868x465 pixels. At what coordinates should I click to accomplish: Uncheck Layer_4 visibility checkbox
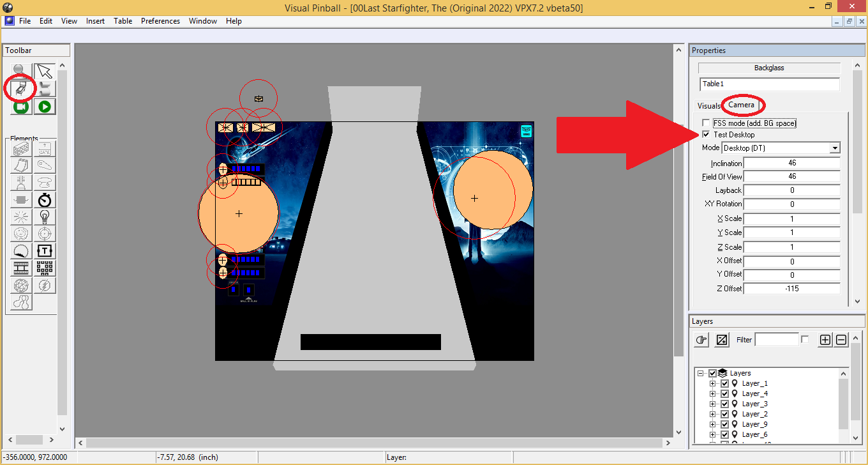(724, 393)
